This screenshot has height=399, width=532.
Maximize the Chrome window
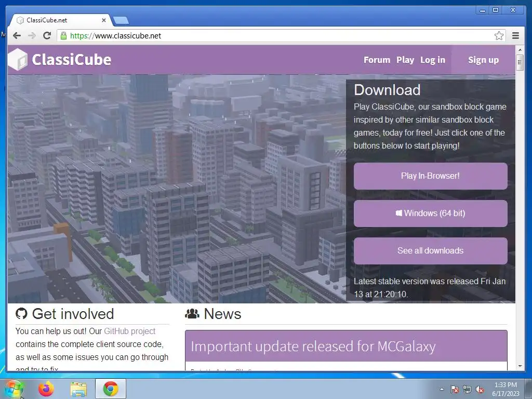point(496,10)
